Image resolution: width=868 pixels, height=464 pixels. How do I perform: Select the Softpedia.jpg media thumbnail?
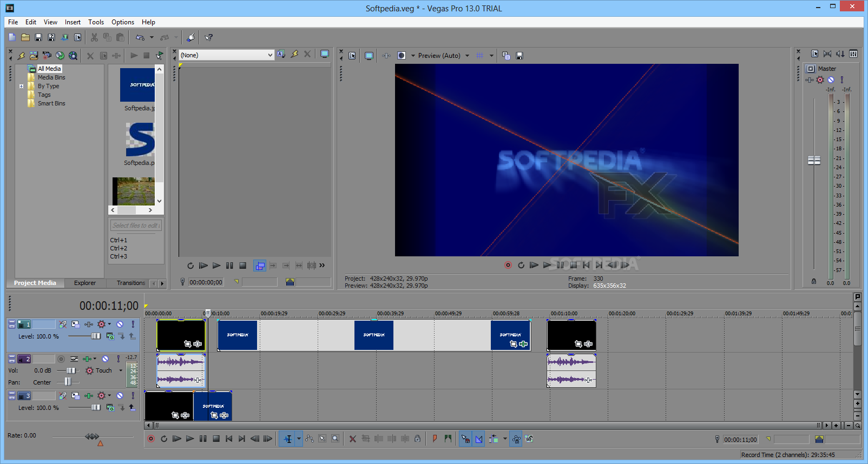click(x=137, y=85)
